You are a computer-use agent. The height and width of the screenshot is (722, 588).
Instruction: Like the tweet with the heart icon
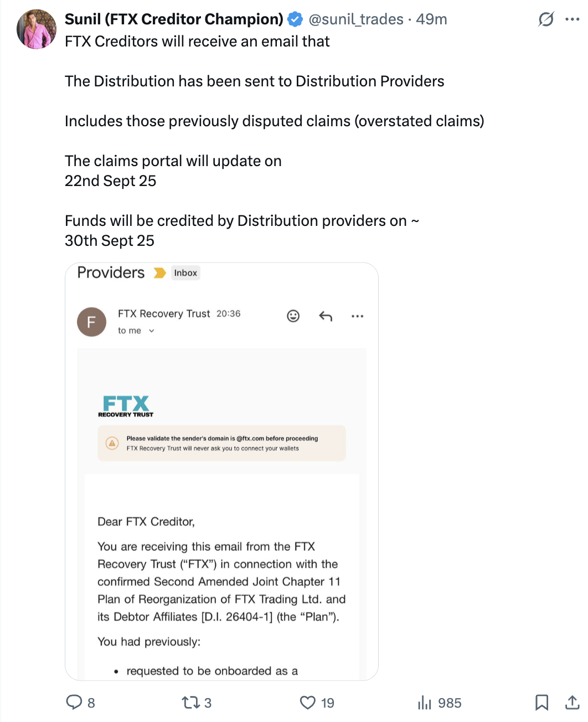(x=308, y=702)
